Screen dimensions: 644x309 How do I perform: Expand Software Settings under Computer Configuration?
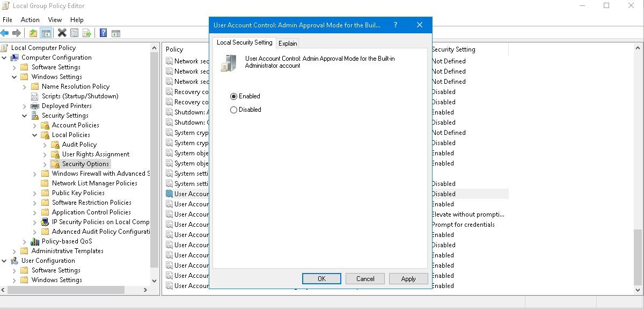[x=14, y=67]
